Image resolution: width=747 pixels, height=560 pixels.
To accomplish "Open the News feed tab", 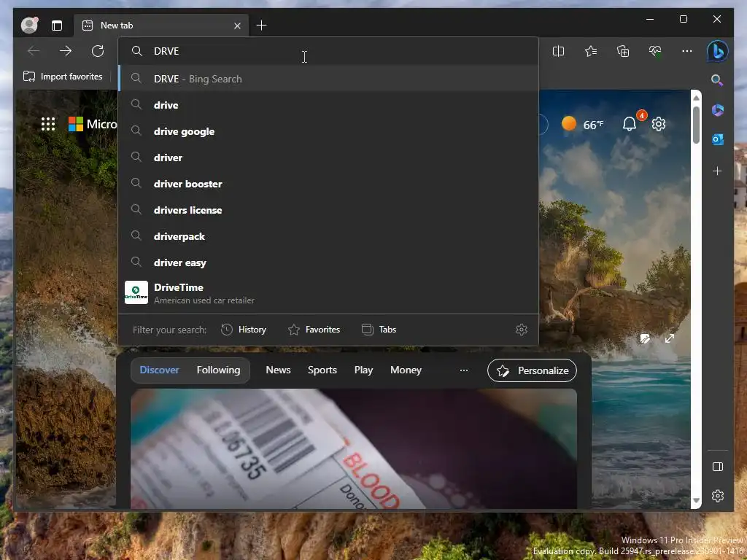I will 278,370.
